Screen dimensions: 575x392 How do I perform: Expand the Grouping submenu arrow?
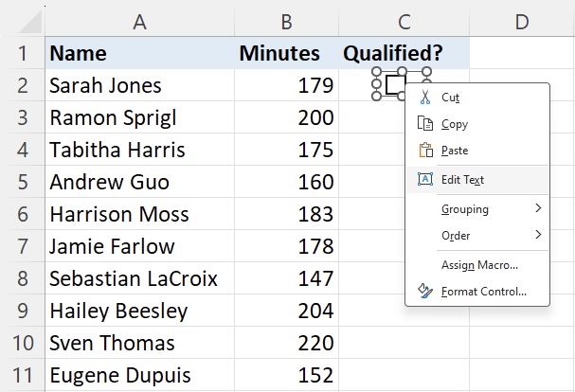tap(538, 208)
